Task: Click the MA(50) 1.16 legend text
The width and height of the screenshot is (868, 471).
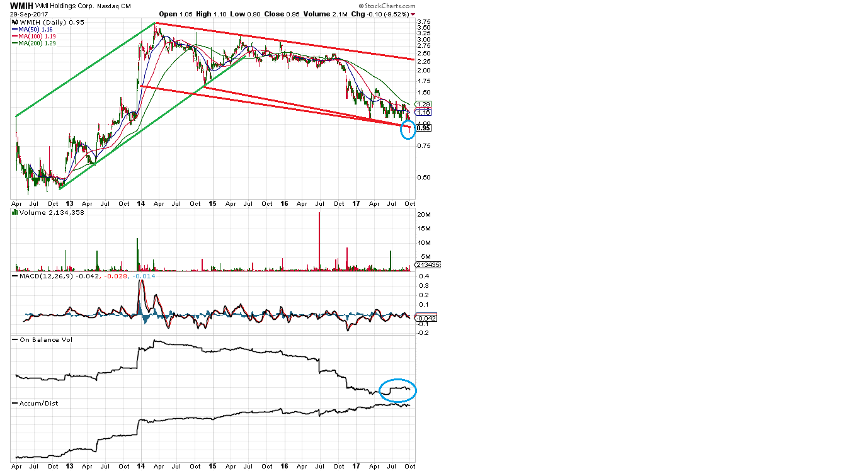Action: pos(37,30)
